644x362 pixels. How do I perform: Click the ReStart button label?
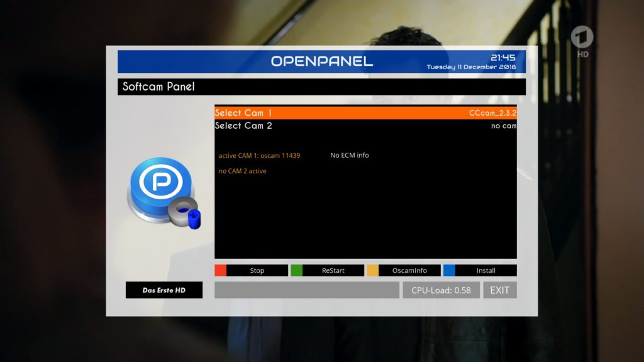(333, 270)
